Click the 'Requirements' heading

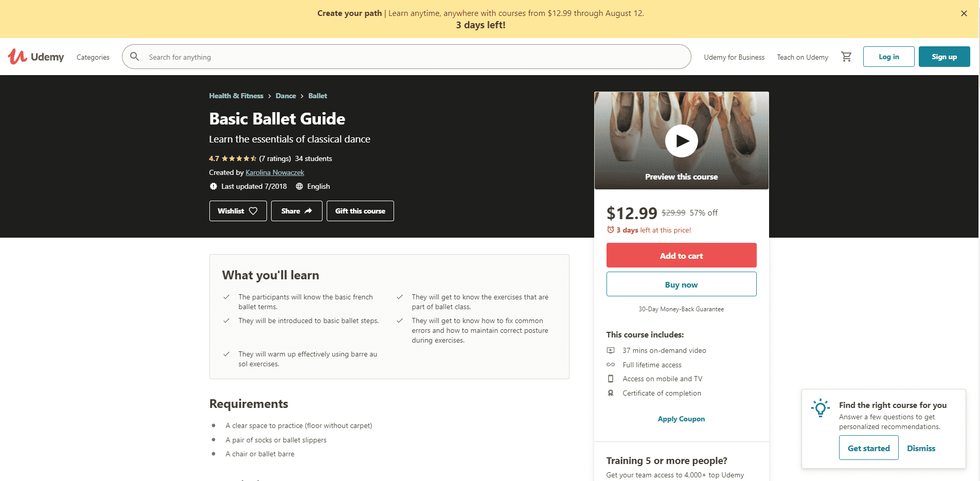point(248,404)
